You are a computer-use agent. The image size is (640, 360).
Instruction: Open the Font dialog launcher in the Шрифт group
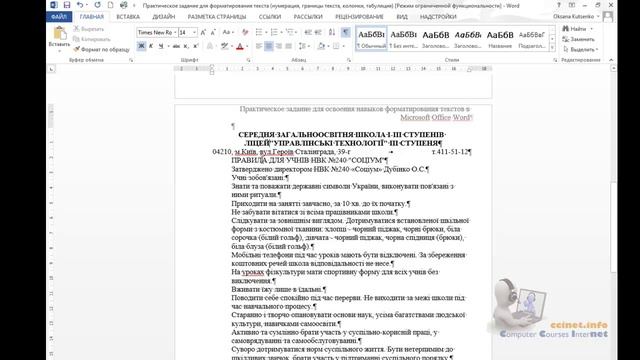[x=249, y=60]
